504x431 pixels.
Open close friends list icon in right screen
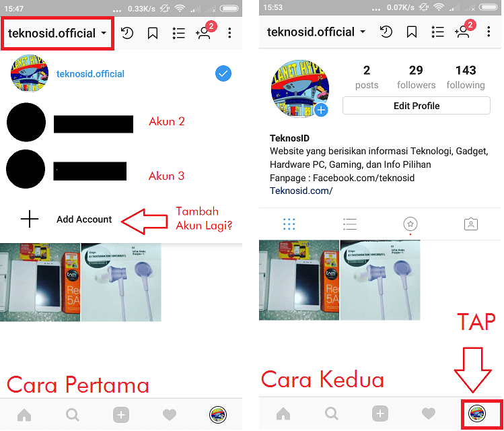[437, 32]
